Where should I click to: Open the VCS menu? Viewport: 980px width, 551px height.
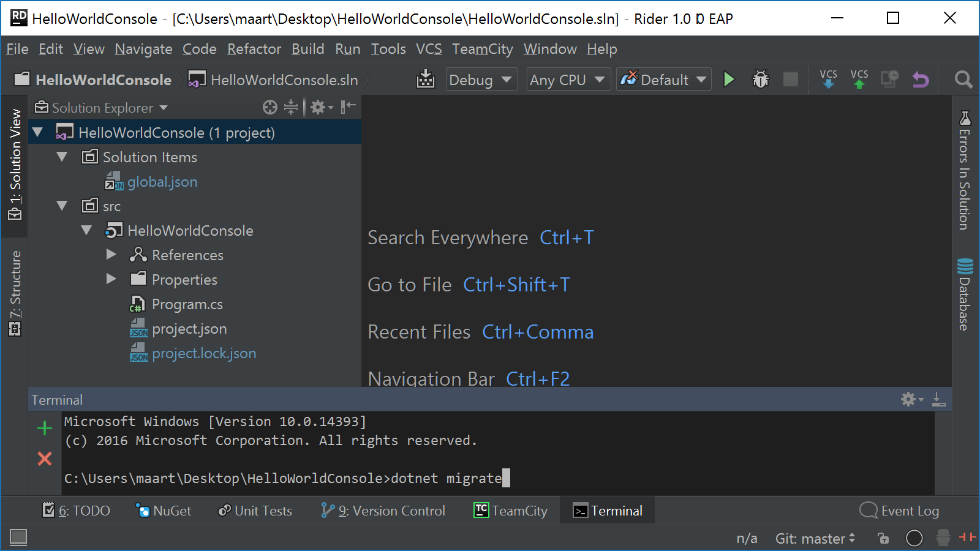click(429, 49)
